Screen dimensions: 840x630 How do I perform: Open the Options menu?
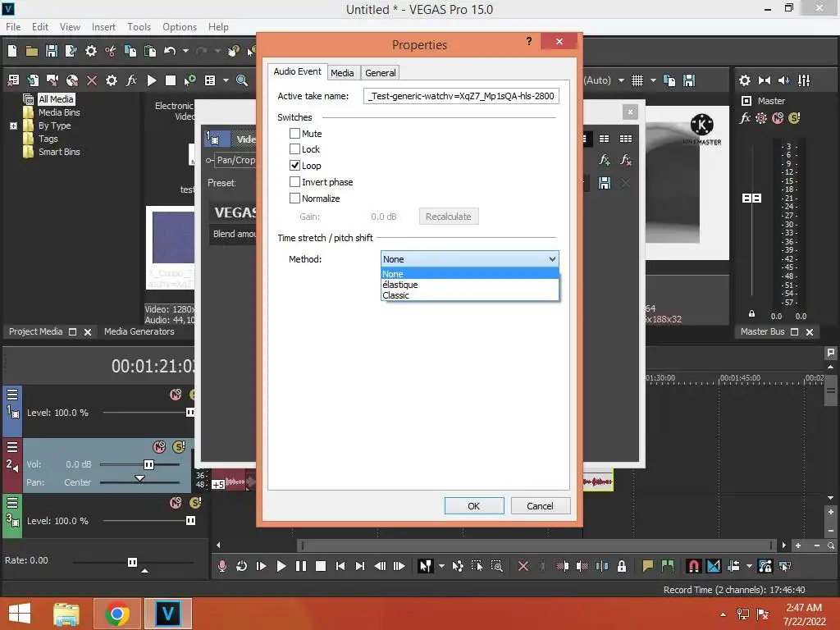[180, 27]
